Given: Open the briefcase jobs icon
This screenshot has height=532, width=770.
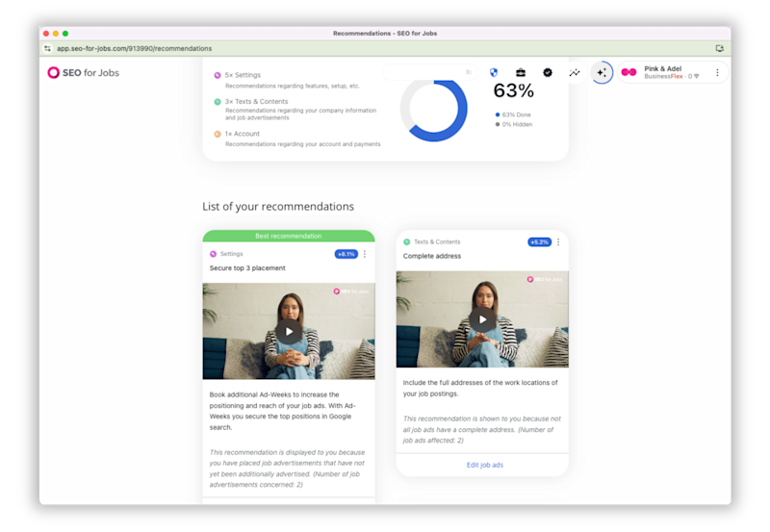Looking at the screenshot, I should (521, 73).
